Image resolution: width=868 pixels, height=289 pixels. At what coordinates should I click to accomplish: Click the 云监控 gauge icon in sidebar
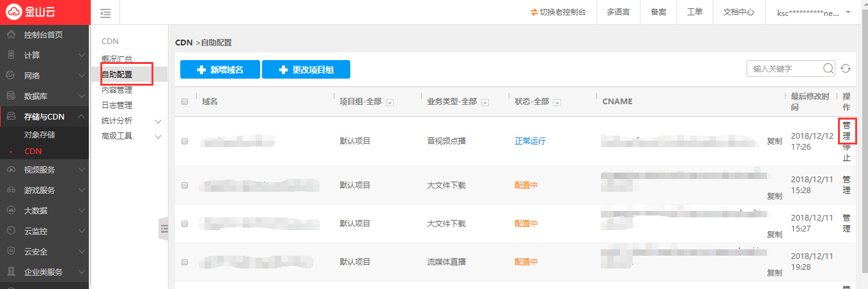coord(11,231)
